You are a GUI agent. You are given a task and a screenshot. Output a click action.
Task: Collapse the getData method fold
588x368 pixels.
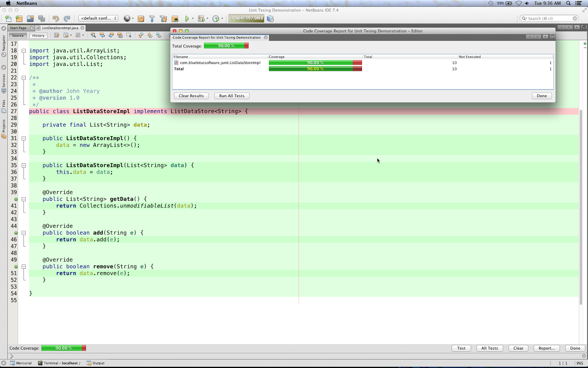tap(24, 199)
